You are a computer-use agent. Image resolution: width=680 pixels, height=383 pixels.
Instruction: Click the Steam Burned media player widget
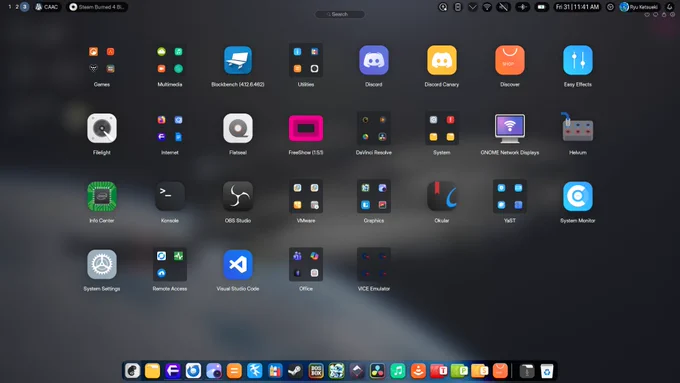[97, 7]
